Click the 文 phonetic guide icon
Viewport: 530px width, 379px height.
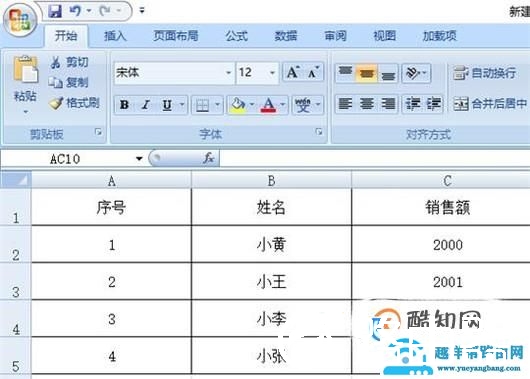tap(303, 105)
